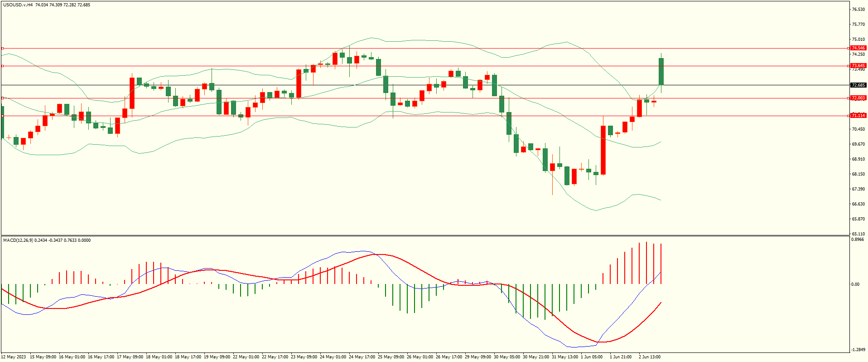Click left handle of the 74.546 line
The height and width of the screenshot is (362, 868).
click(2, 48)
